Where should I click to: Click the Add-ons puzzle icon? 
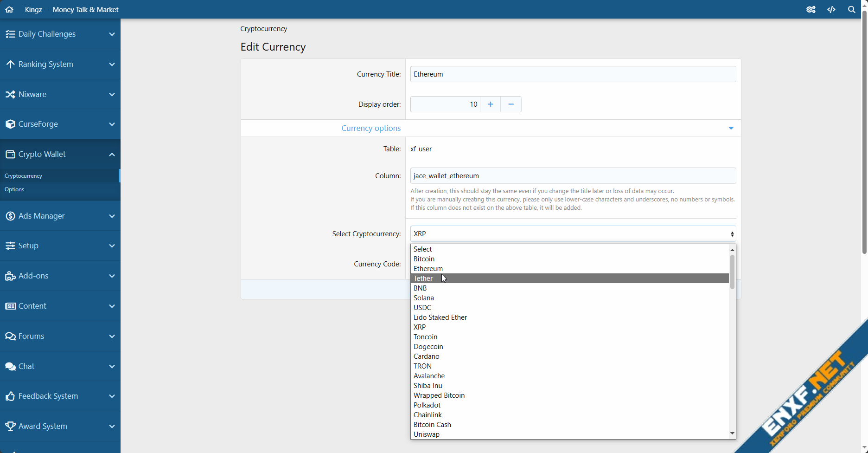(x=10, y=276)
